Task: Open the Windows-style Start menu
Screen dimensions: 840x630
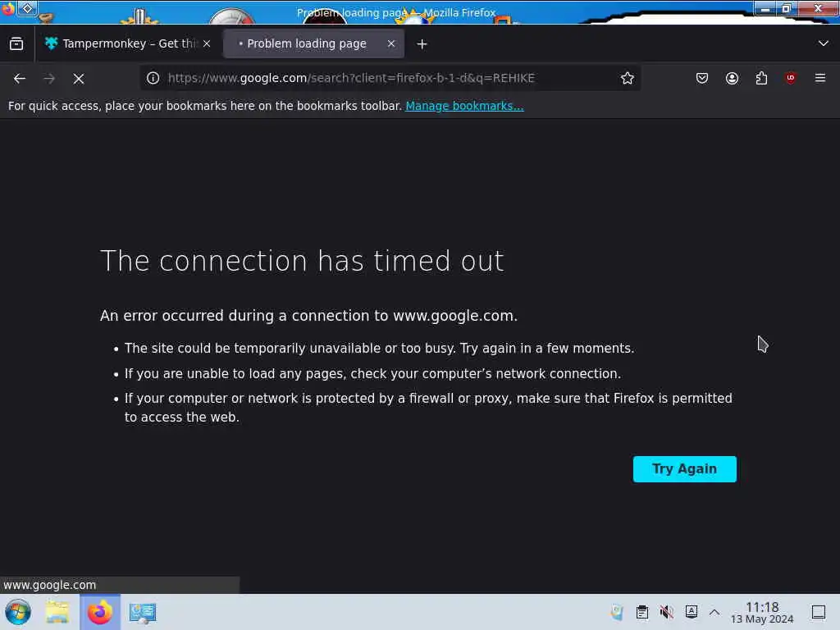Action: click(18, 612)
